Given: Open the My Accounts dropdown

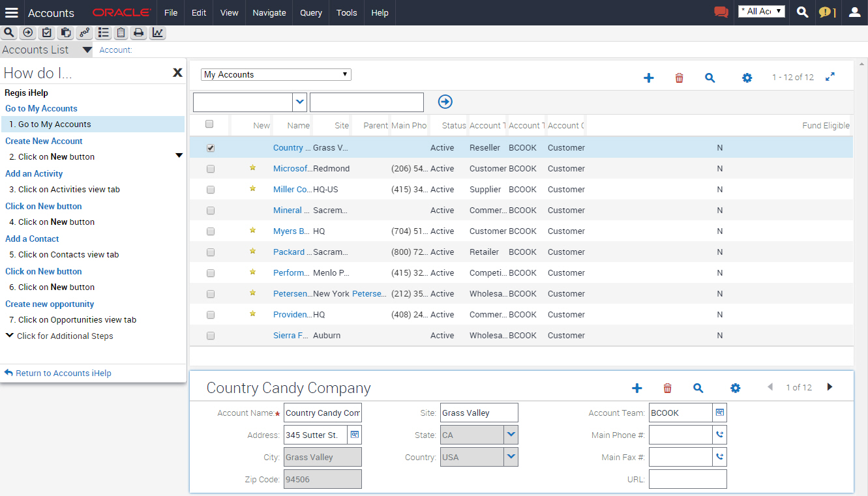Looking at the screenshot, I should 276,74.
